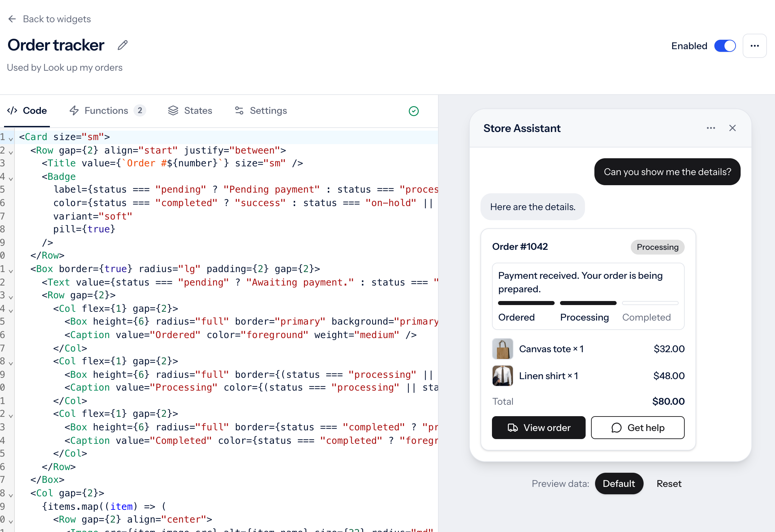
Task: Click the Title value Order code line
Action: [172, 163]
